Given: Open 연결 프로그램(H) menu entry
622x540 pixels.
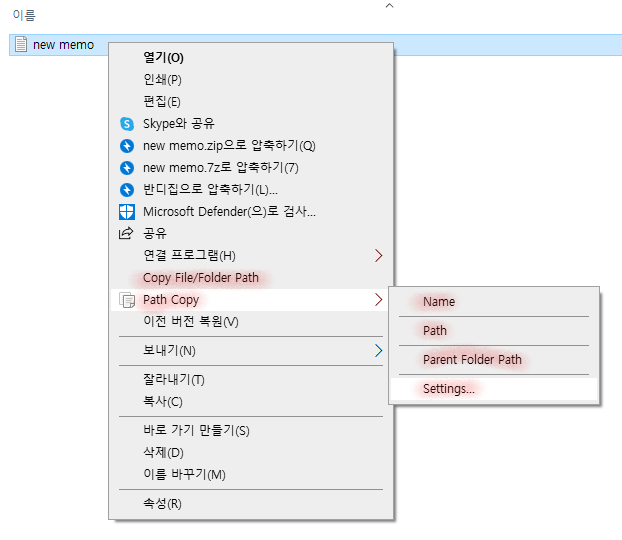Looking at the screenshot, I should pos(251,256).
